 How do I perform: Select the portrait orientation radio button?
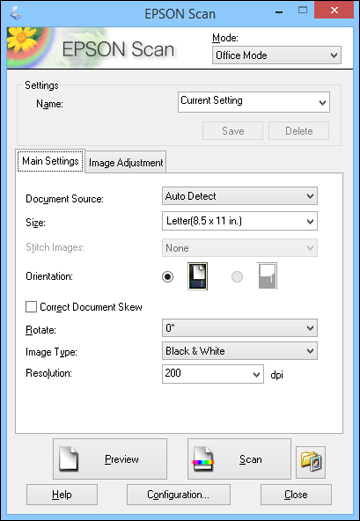(x=168, y=277)
